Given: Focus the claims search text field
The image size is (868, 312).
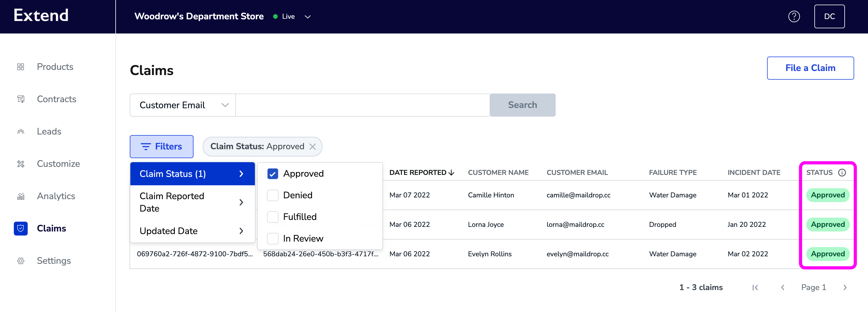Looking at the screenshot, I should click(x=362, y=105).
